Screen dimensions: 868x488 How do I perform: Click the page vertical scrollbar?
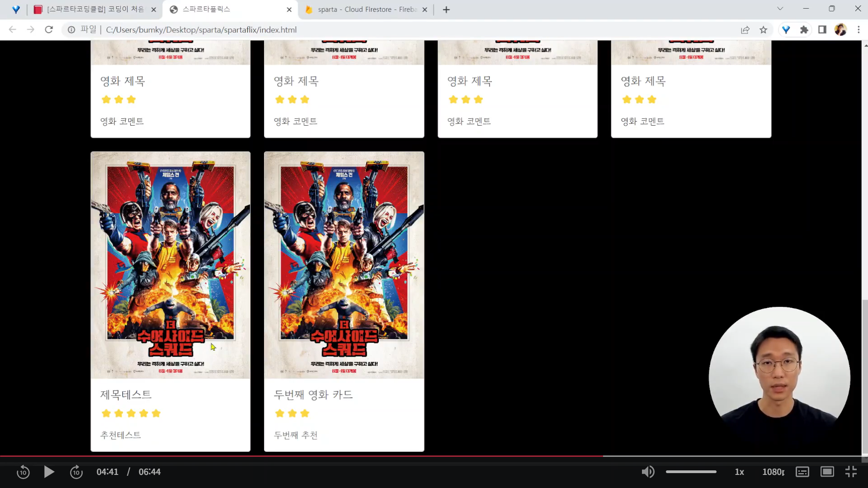(x=865, y=377)
